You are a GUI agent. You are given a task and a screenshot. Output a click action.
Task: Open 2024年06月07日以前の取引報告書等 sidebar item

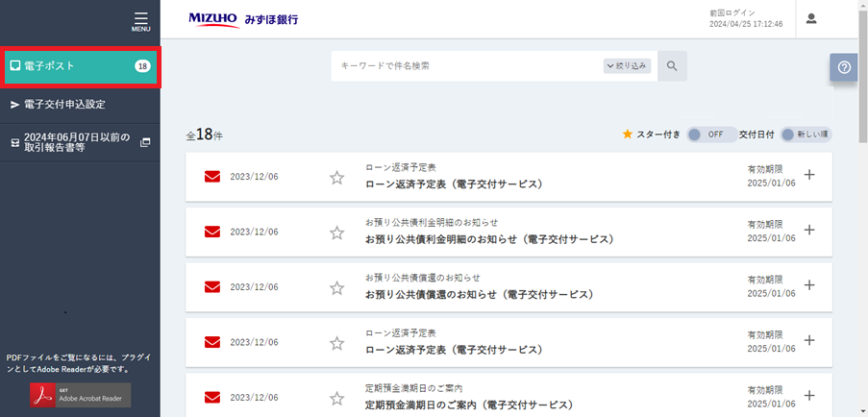pyautogui.click(x=81, y=143)
